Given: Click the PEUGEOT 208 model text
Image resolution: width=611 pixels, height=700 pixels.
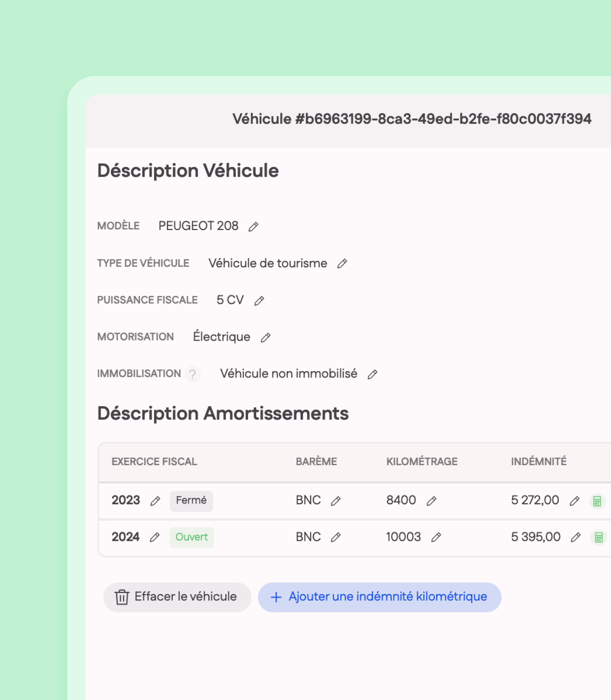Looking at the screenshot, I should coord(198,226).
